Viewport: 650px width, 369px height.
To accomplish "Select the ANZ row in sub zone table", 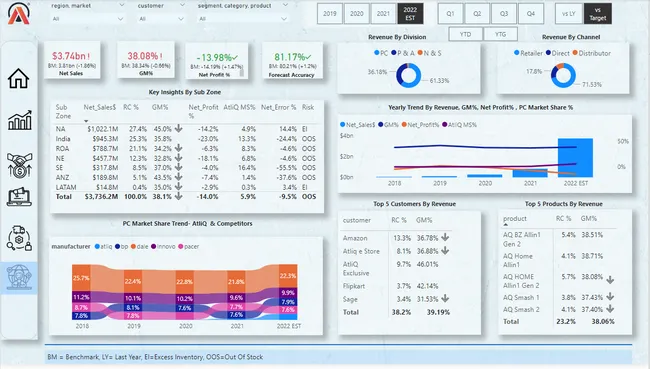I will tap(186, 177).
